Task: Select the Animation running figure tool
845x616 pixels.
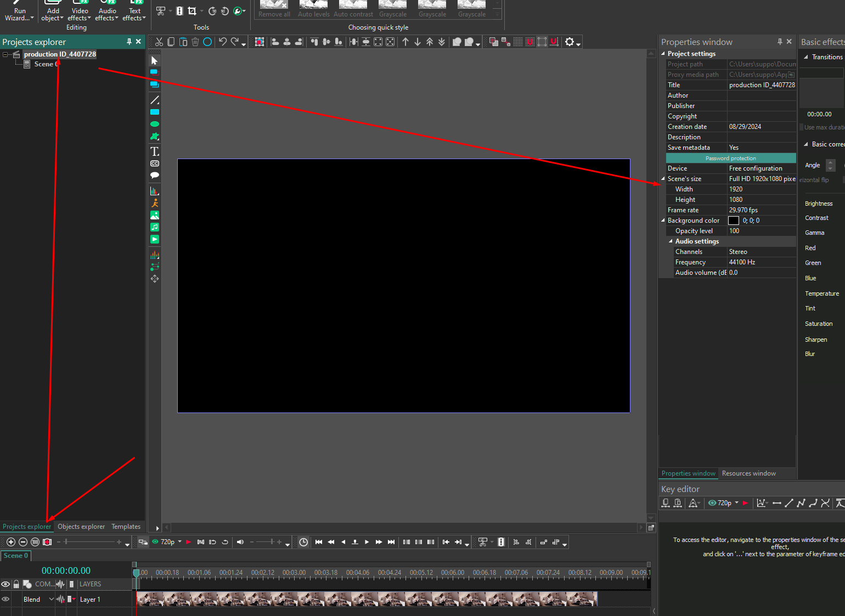Action: coord(155,203)
